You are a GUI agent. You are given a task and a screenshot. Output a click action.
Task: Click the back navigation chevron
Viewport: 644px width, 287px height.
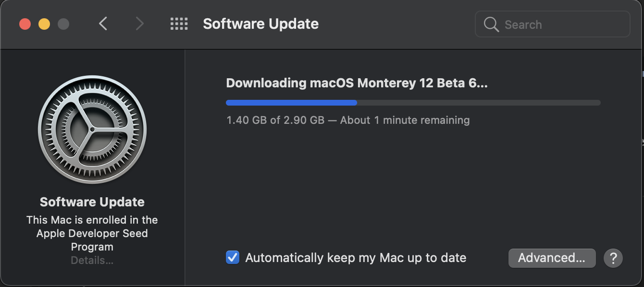pos(103,24)
